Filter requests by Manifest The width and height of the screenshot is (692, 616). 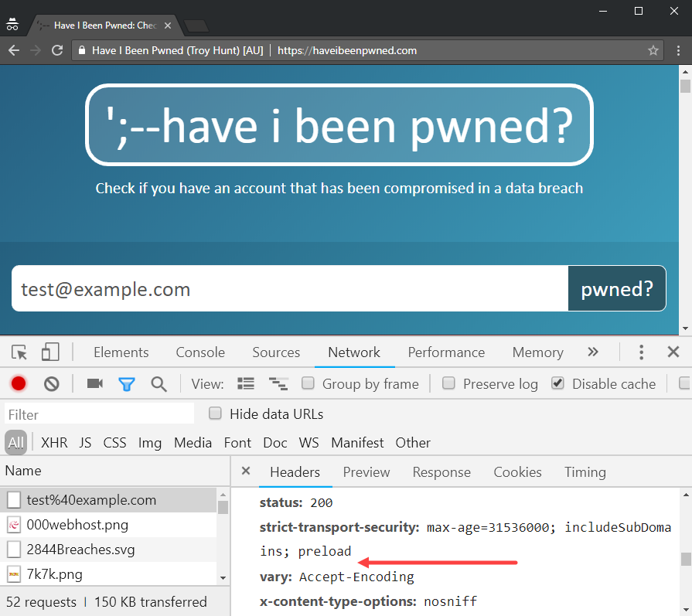point(357,443)
